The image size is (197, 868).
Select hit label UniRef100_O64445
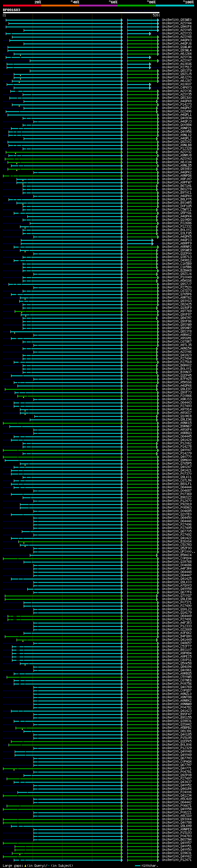[177, 436]
